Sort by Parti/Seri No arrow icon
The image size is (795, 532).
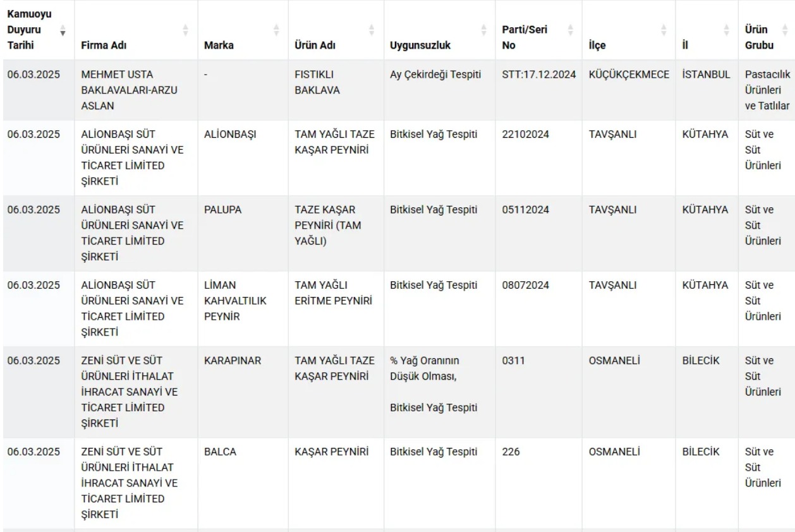(x=570, y=30)
